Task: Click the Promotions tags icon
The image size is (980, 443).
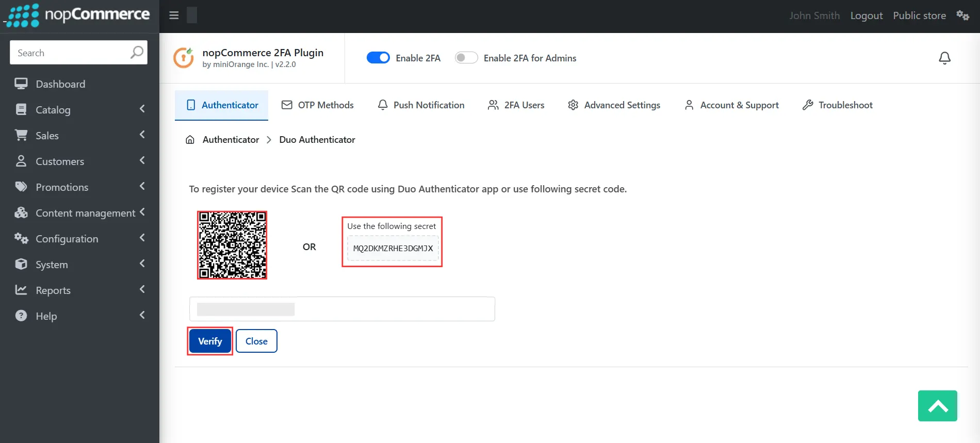Action: [x=21, y=187]
